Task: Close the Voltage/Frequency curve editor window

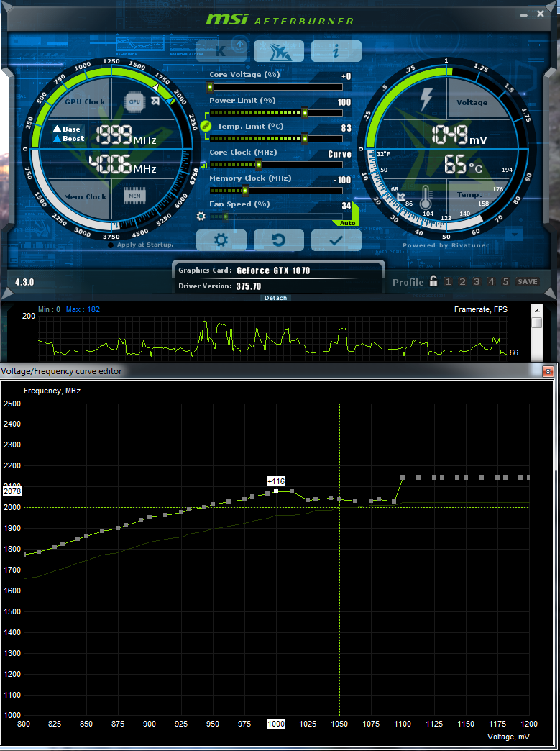Action: tap(548, 371)
